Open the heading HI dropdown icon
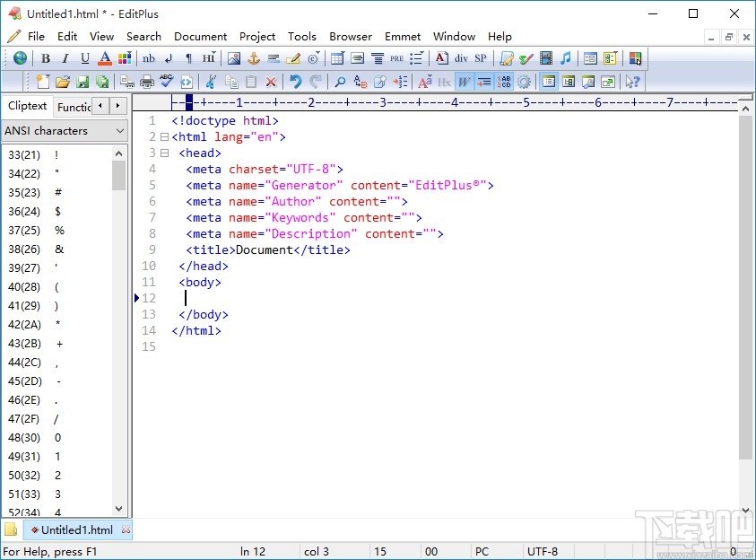756x560 pixels. (209, 58)
